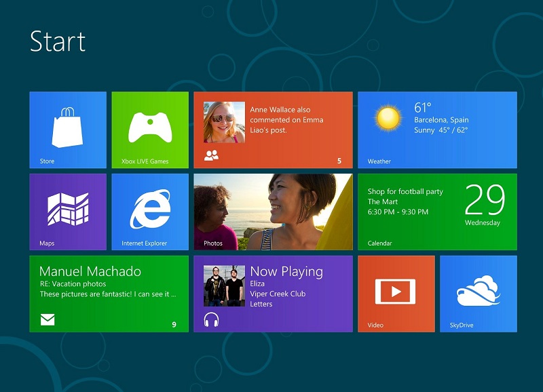Open Anne Wallace's profile photo
Image resolution: width=543 pixels, height=392 pixels.
(224, 122)
